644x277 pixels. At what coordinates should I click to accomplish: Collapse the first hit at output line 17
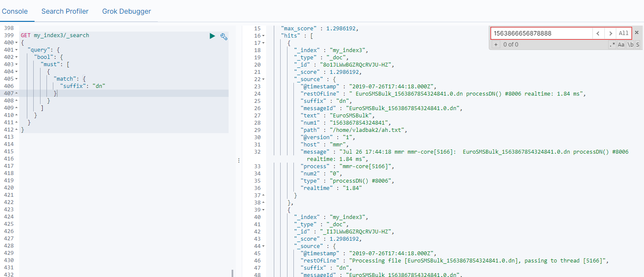[263, 43]
